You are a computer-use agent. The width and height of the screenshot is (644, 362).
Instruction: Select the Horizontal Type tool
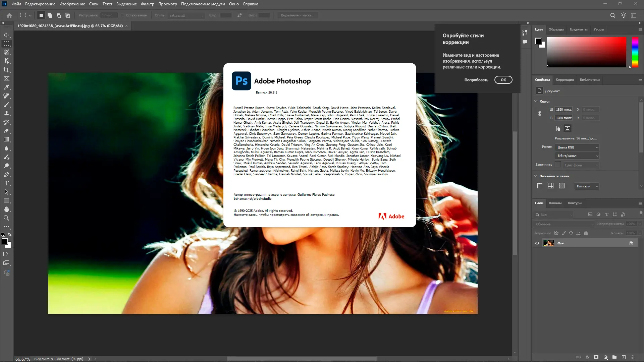click(6, 183)
